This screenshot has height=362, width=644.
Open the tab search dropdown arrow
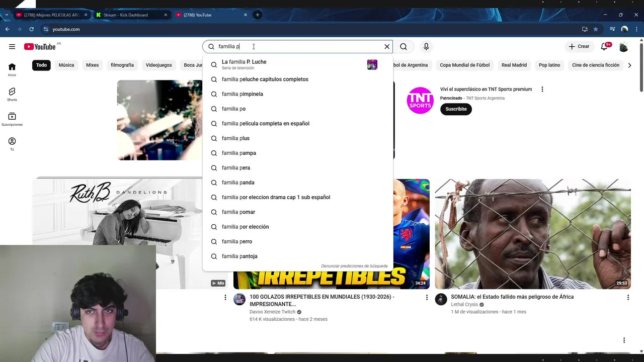6,15
